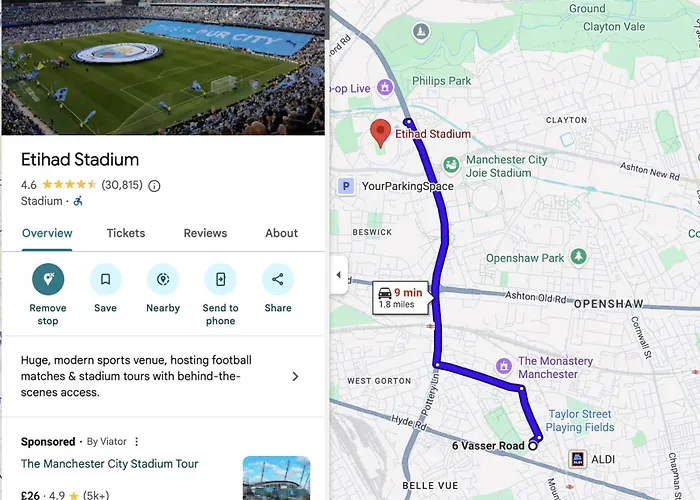This screenshot has height=500, width=700.
Task: Search Nearby places icon
Action: coord(163,280)
